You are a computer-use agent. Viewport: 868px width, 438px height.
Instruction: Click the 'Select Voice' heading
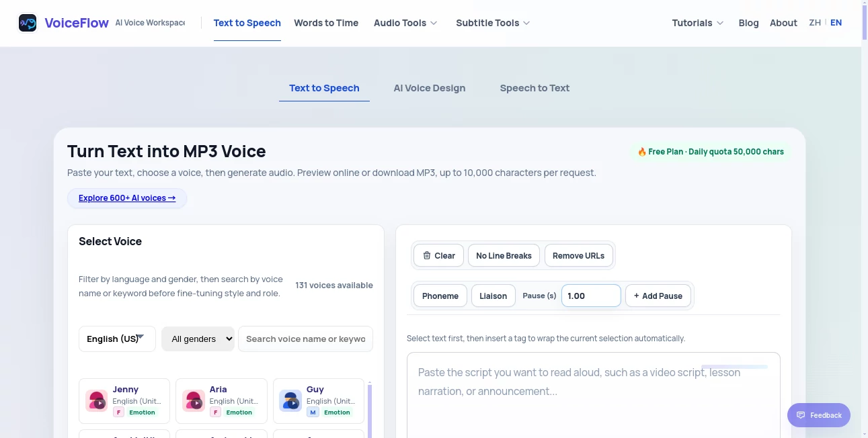(110, 241)
